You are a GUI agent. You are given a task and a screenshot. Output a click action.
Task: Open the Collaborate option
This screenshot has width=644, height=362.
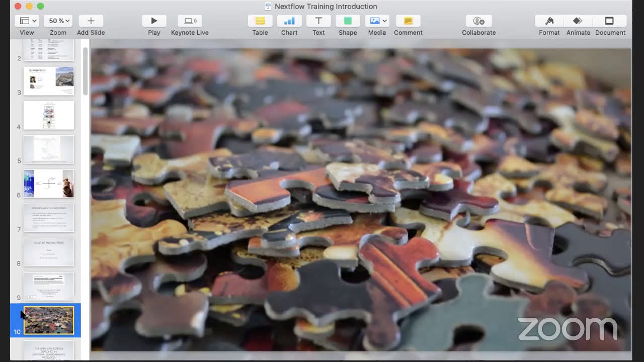click(x=479, y=21)
